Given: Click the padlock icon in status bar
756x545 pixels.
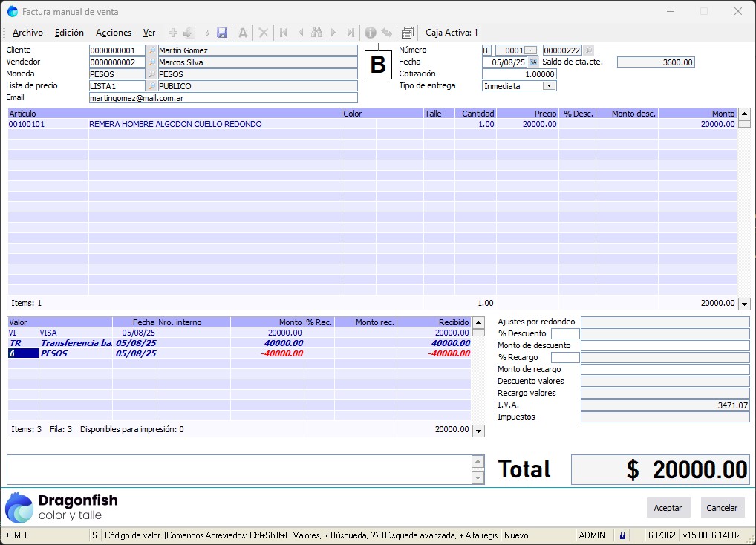Looking at the screenshot, I should 622,535.
